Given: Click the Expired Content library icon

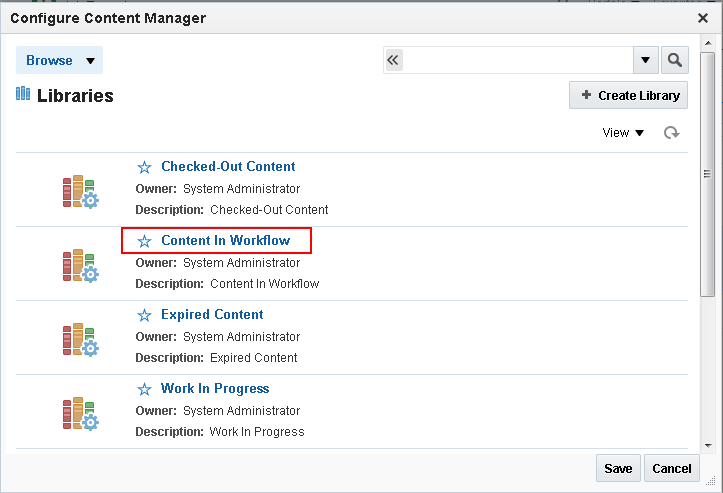Looking at the screenshot, I should tap(80, 340).
